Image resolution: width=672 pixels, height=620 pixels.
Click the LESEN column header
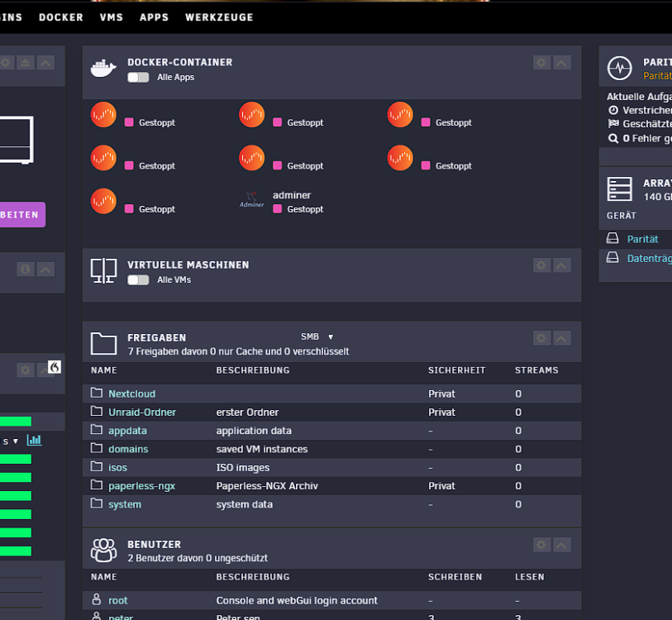point(529,577)
